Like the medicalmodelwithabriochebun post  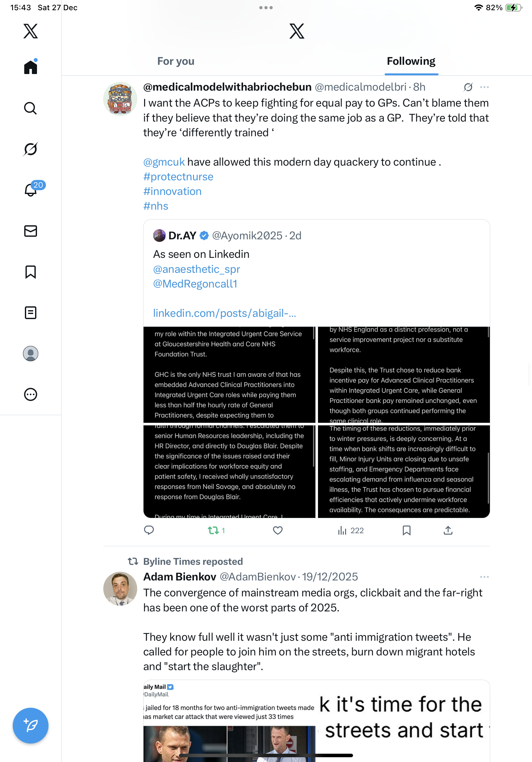(x=277, y=530)
